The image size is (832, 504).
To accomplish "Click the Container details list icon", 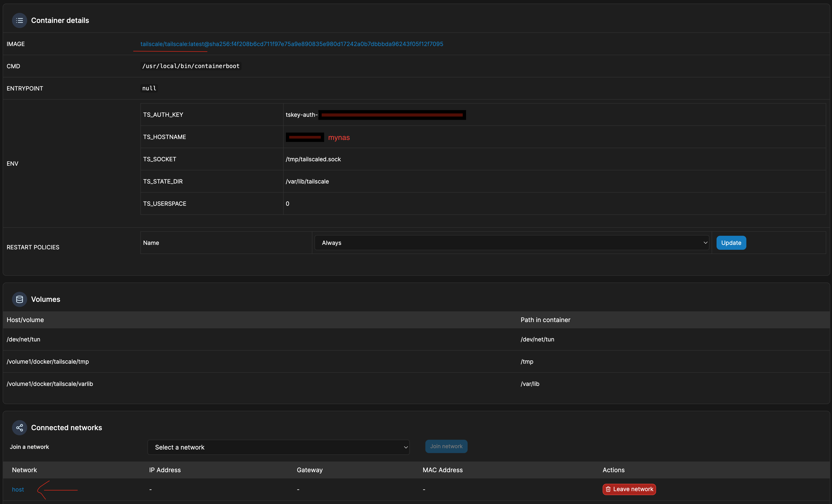I will click(x=20, y=20).
